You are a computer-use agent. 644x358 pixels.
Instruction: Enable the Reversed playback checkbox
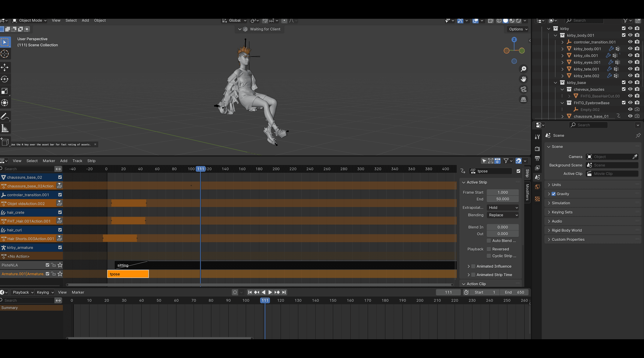pos(489,249)
